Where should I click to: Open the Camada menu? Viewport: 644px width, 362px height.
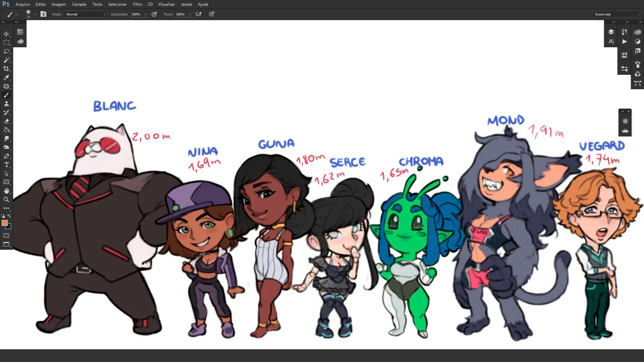[x=79, y=4]
